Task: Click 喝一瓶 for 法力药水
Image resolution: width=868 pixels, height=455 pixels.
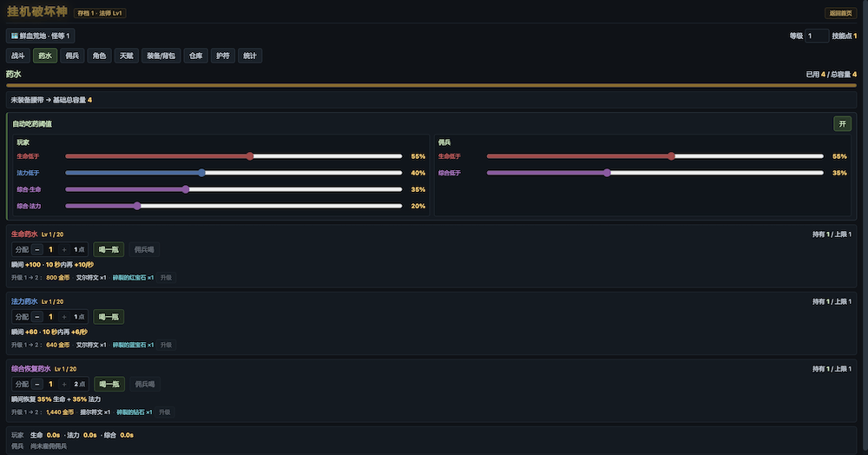Action: tap(108, 317)
